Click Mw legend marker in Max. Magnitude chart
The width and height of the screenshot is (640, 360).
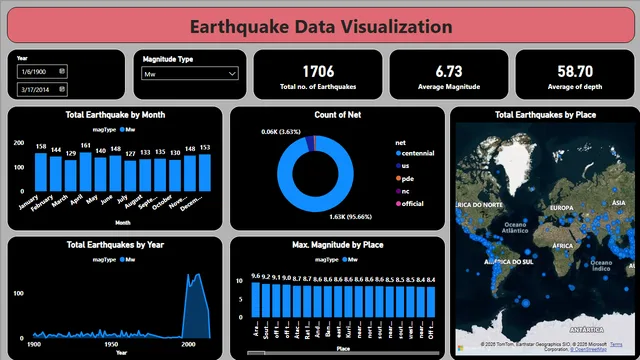[344, 260]
